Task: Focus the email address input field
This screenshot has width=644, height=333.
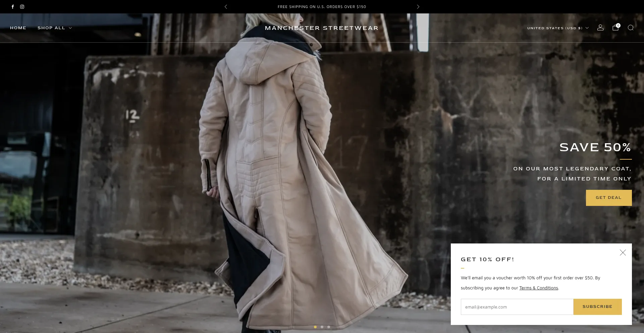Action: coord(517,307)
